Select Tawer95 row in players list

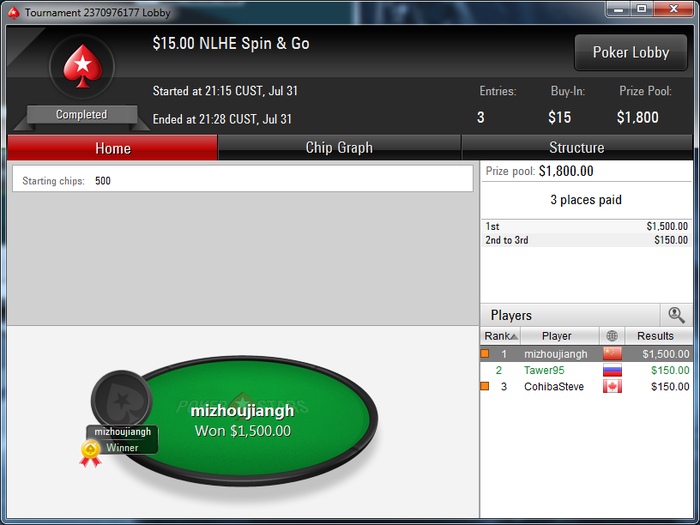[586, 370]
